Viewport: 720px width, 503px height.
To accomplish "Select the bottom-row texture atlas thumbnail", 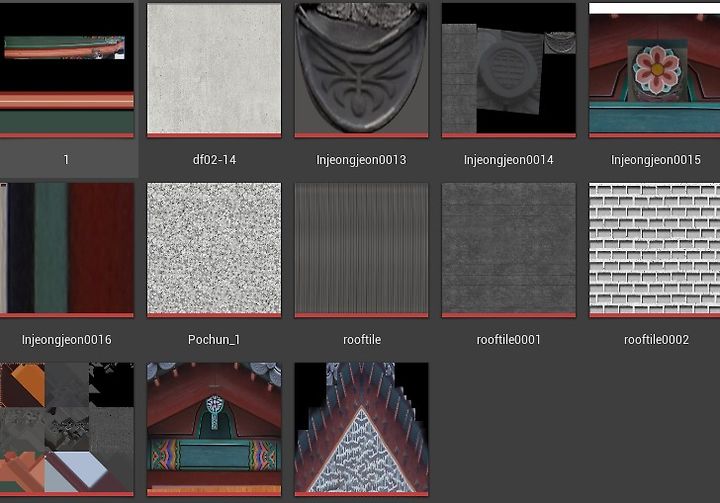I will click(67, 430).
